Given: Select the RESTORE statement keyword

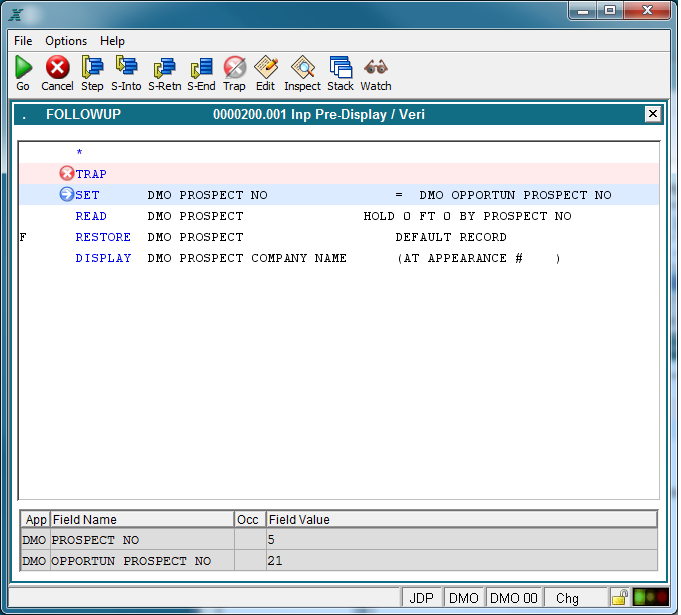Looking at the screenshot, I should 103,237.
